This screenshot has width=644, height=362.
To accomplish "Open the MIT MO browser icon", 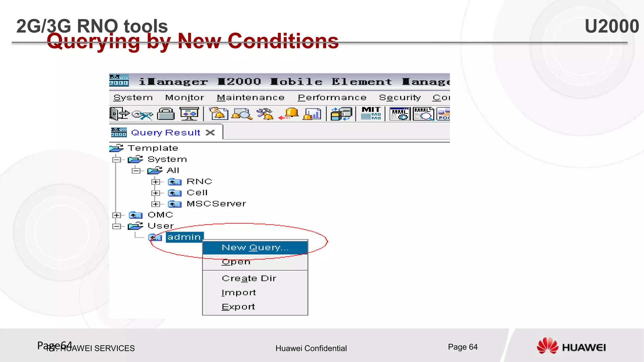I will pos(371,113).
